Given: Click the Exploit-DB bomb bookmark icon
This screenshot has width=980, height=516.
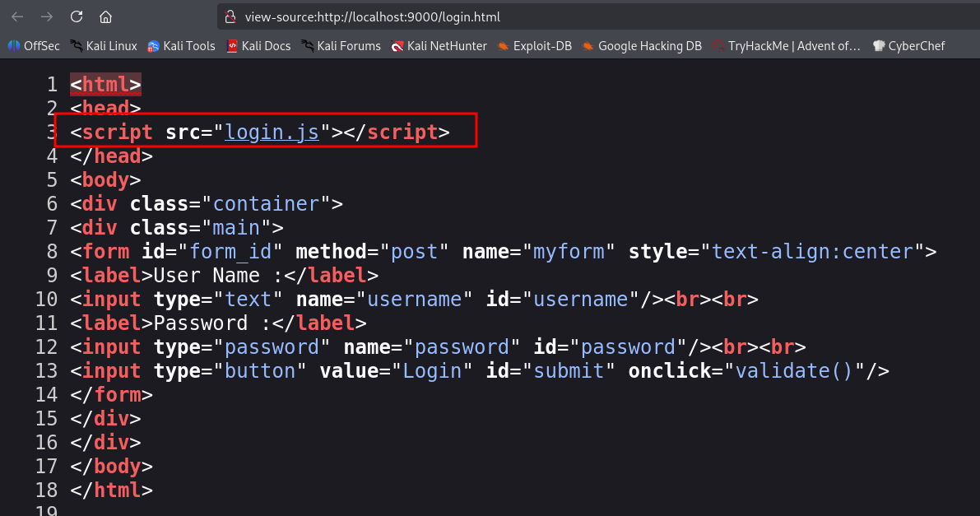Looking at the screenshot, I should pyautogui.click(x=503, y=46).
